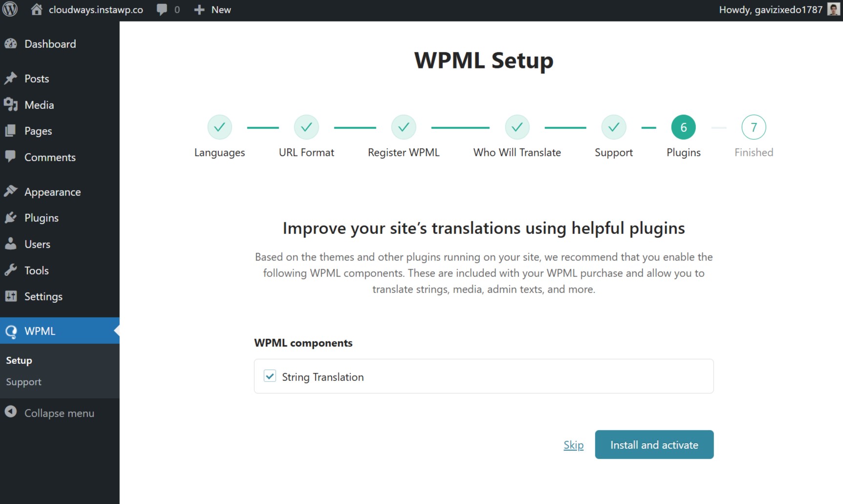Click the Support step checkmark circle
Image resolution: width=843 pixels, height=504 pixels.
click(614, 127)
